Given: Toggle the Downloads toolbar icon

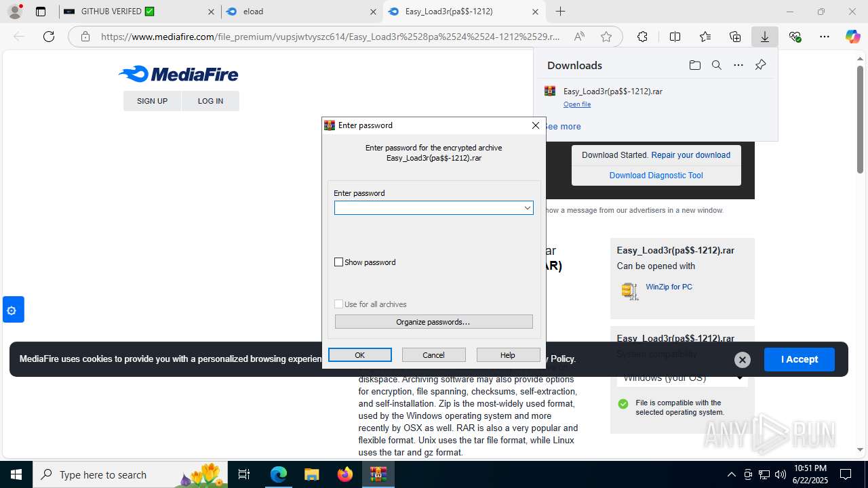Looking at the screenshot, I should click(x=765, y=37).
